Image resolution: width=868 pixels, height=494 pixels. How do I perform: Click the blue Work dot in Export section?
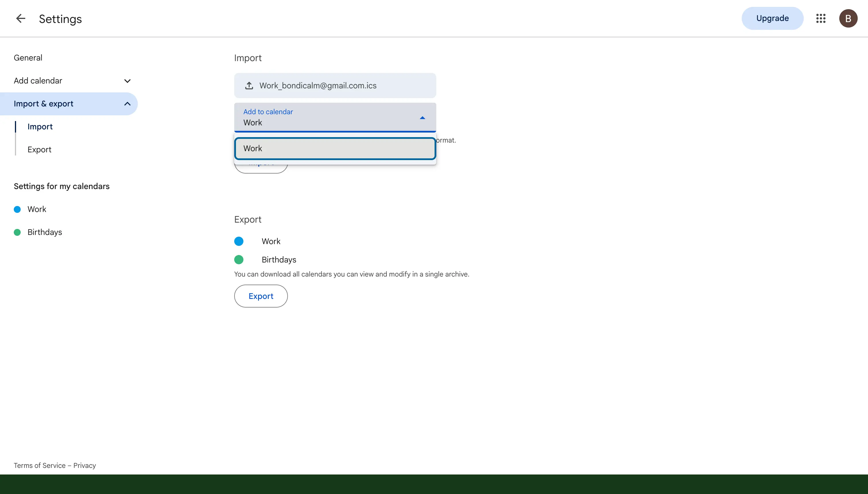coord(239,242)
